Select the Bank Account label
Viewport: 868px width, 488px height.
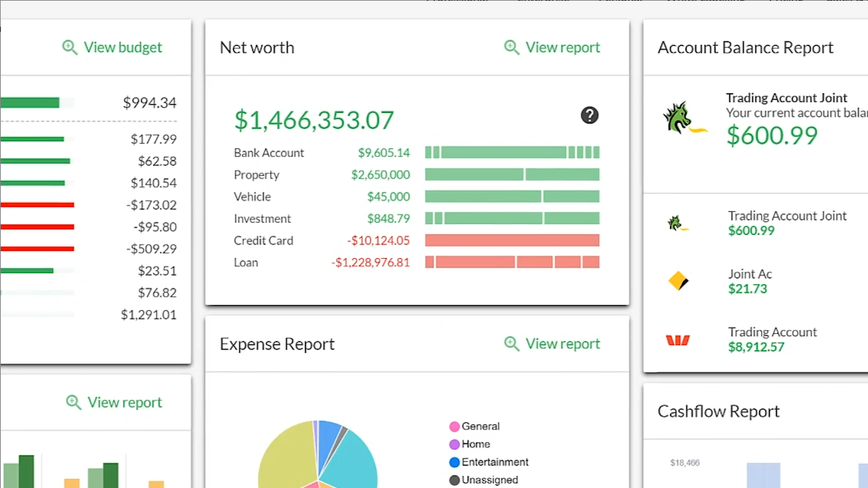point(269,153)
